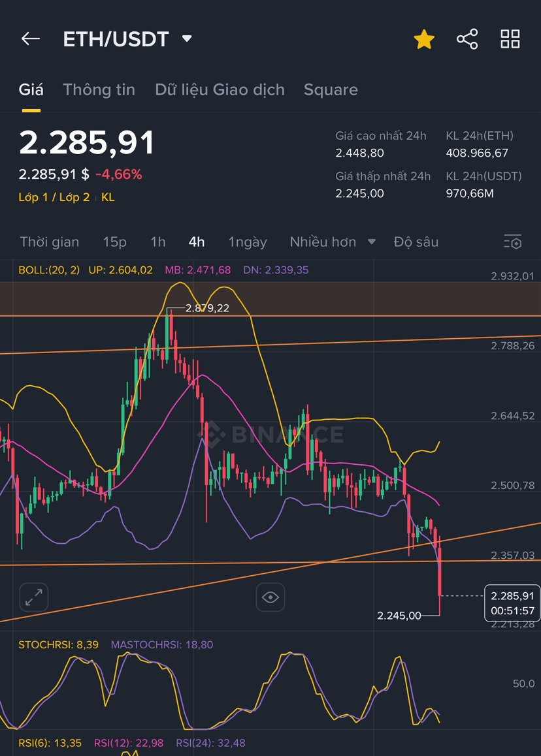Tap the -4,66% change value

[119, 174]
